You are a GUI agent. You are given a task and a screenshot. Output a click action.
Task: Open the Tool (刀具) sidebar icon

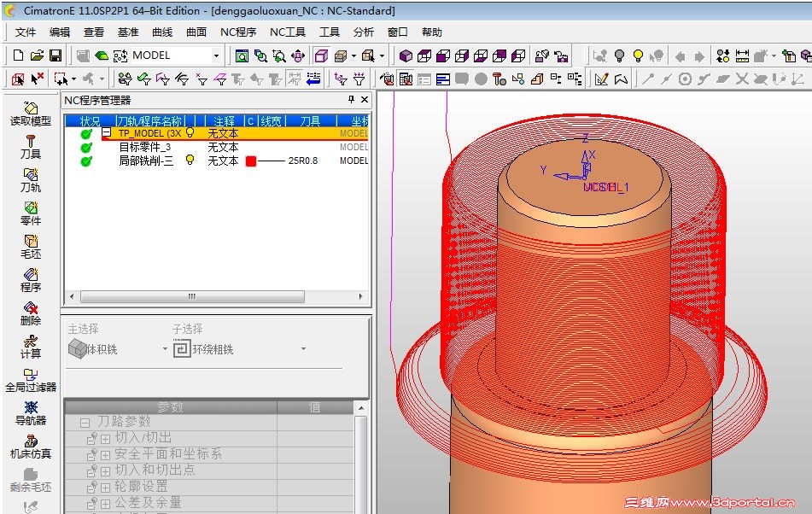coord(31,147)
